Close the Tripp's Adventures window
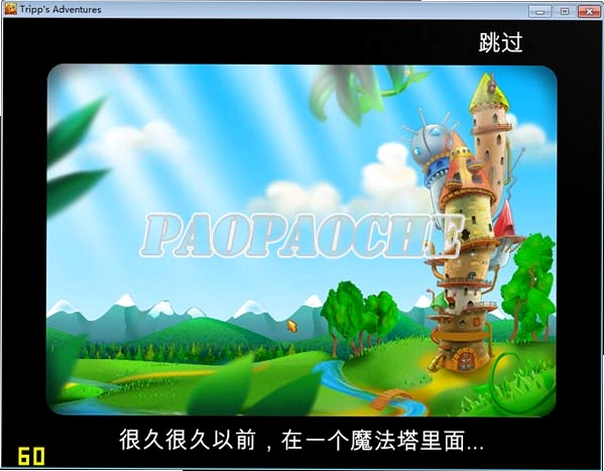 pos(589,11)
